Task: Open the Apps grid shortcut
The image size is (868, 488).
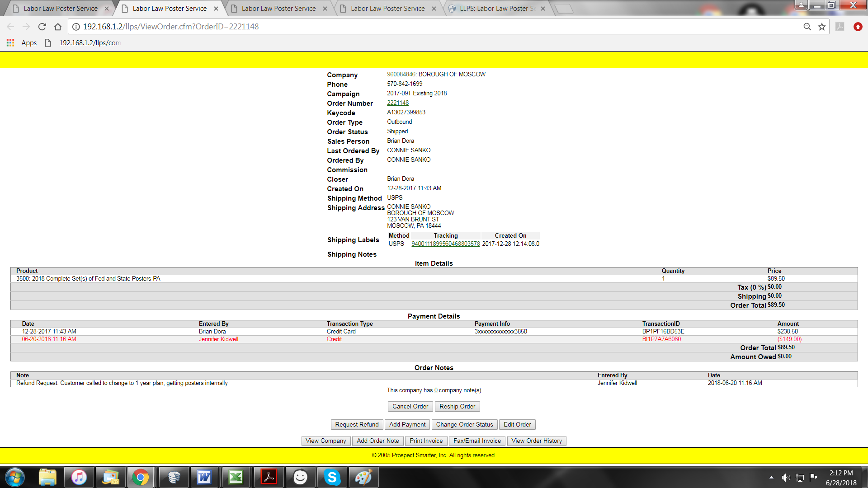Action: (10, 43)
